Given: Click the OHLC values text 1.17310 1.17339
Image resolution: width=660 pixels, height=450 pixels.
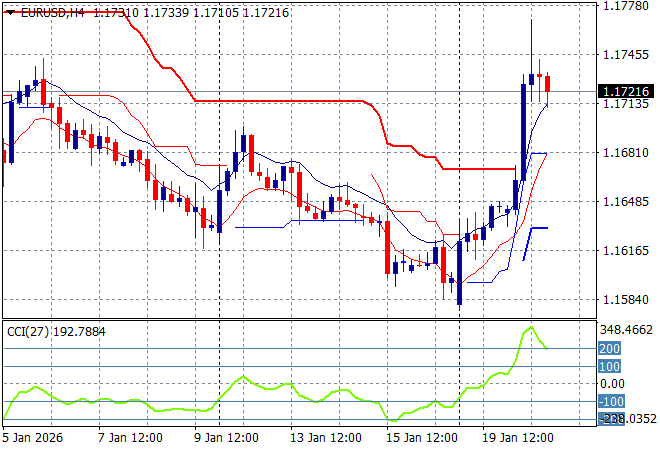Looking at the screenshot, I should [x=141, y=13].
